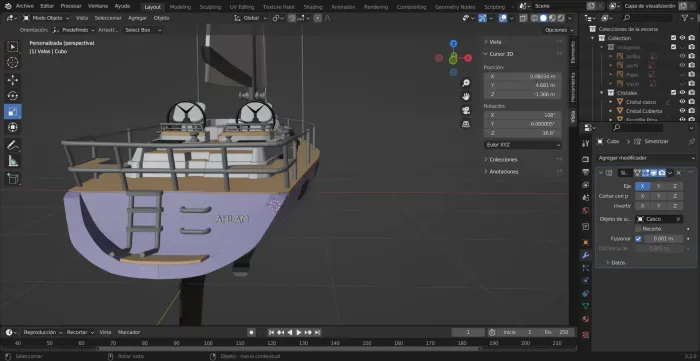Screen dimensions: 700x361
Task: Toggle camera view icon in viewport
Action: coord(466,110)
